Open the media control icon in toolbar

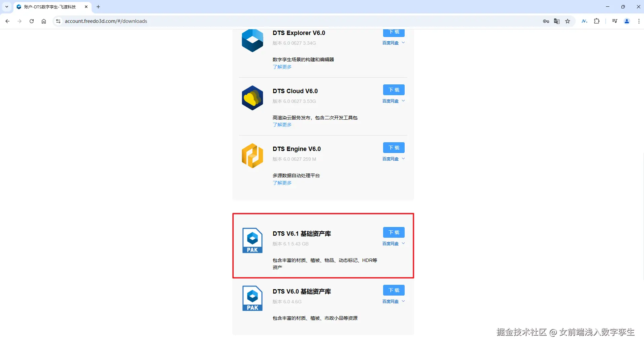615,21
